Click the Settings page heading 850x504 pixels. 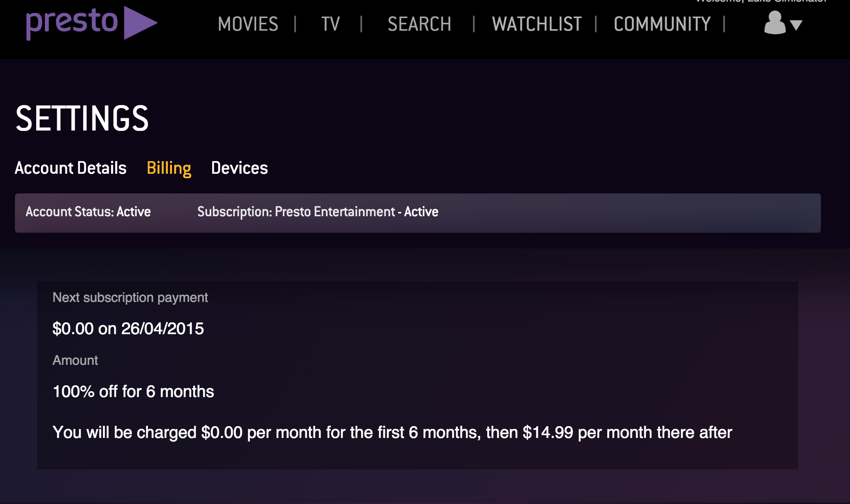tap(82, 118)
